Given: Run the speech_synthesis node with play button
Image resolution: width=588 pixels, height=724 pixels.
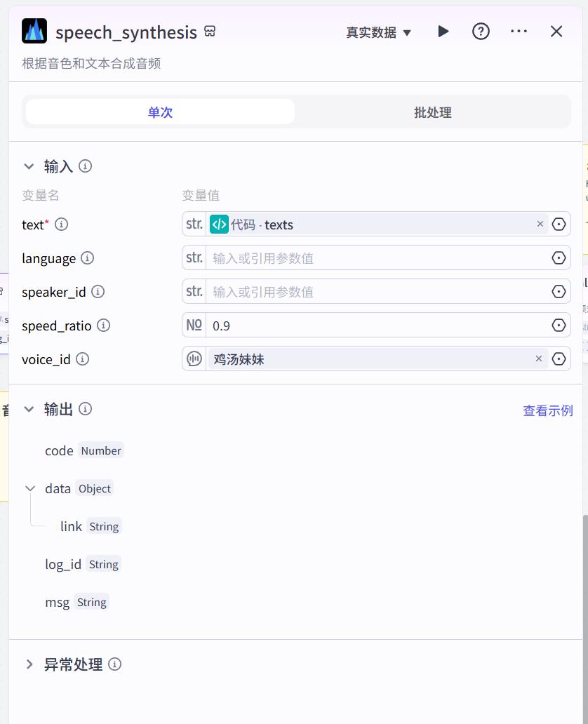Looking at the screenshot, I should tap(443, 32).
